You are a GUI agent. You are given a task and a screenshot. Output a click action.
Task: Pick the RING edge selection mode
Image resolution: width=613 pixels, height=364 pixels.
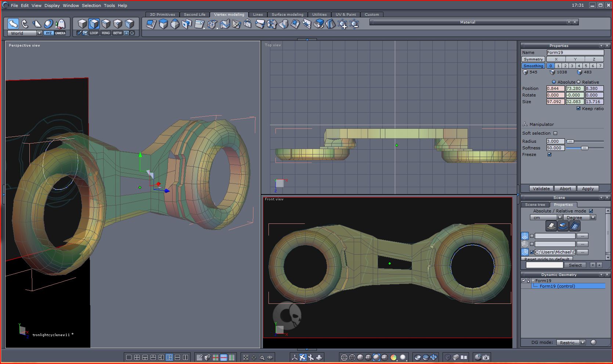pos(106,33)
